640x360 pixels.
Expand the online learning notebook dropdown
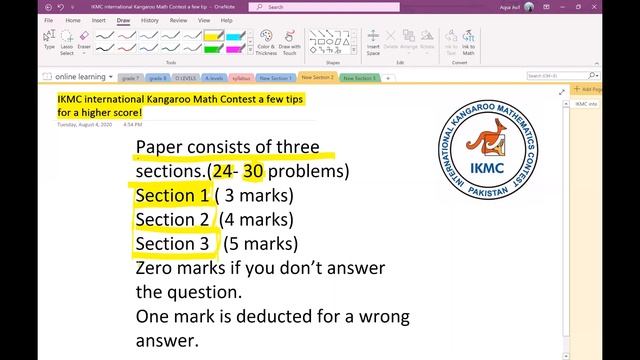click(111, 77)
